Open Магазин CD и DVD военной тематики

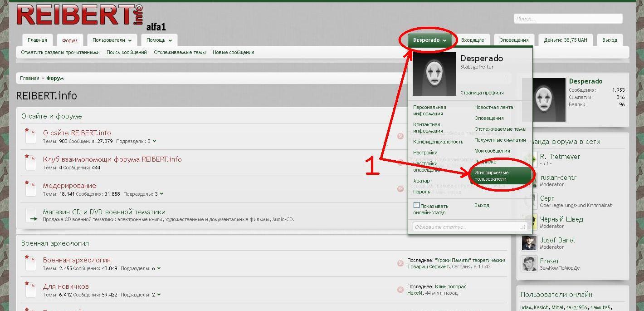click(104, 212)
